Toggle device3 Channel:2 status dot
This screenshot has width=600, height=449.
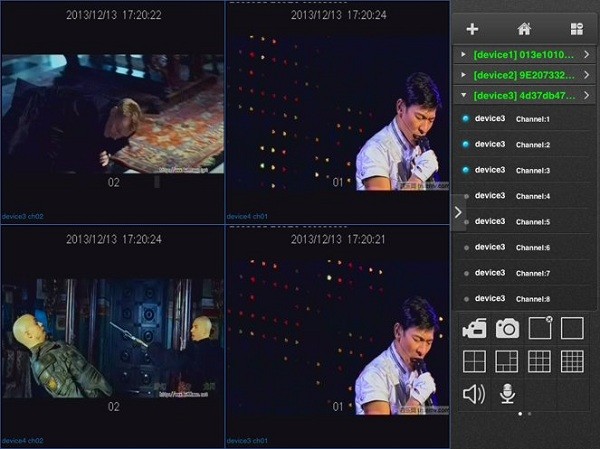click(x=466, y=144)
